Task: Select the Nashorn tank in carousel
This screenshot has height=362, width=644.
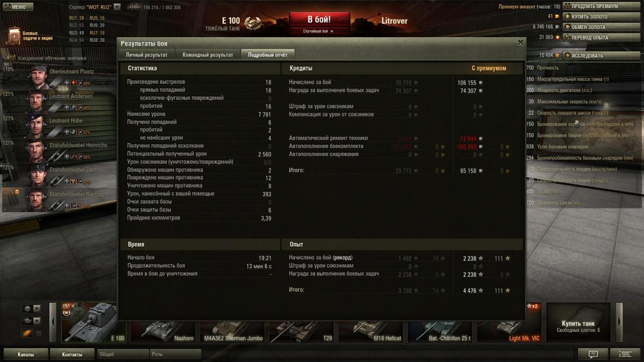Action: pos(163,331)
